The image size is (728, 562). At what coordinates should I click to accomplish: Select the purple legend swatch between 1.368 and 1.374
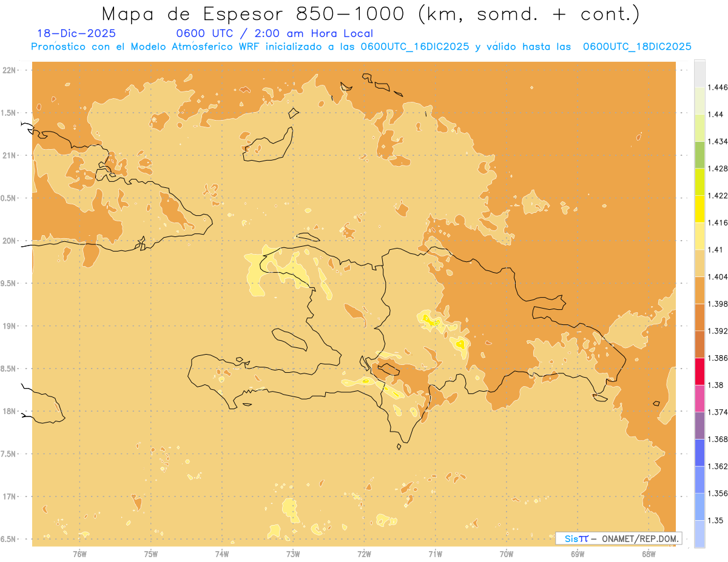pos(699,426)
